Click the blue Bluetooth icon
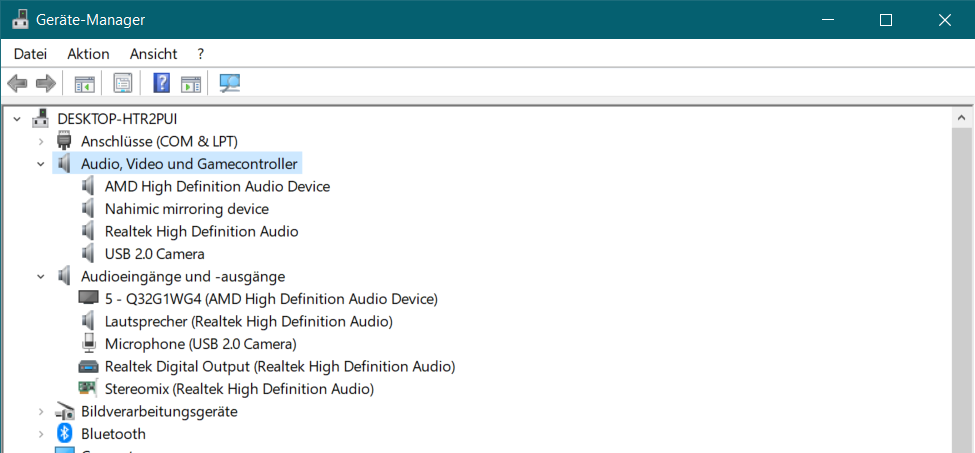Image resolution: width=975 pixels, height=453 pixels. [x=65, y=433]
